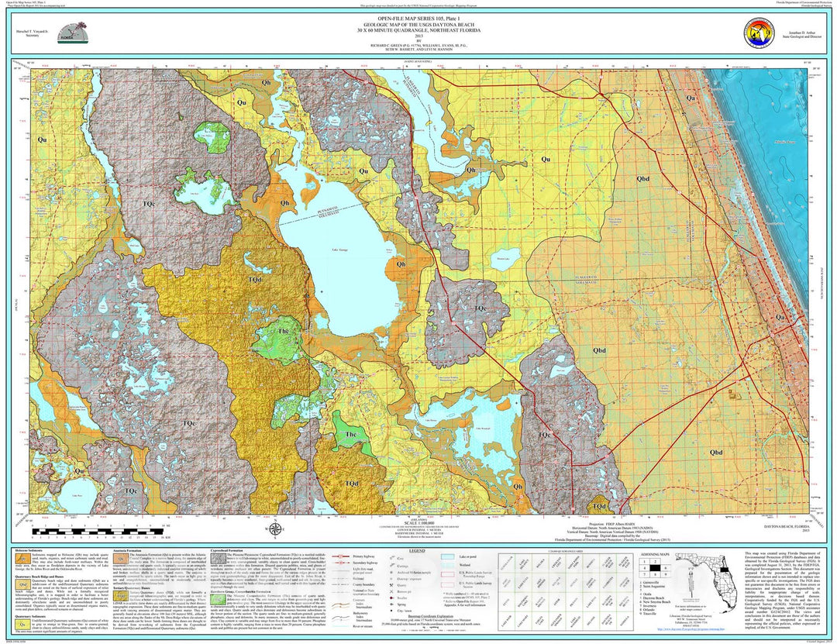Click the LEGEND heading

(x=419, y=549)
